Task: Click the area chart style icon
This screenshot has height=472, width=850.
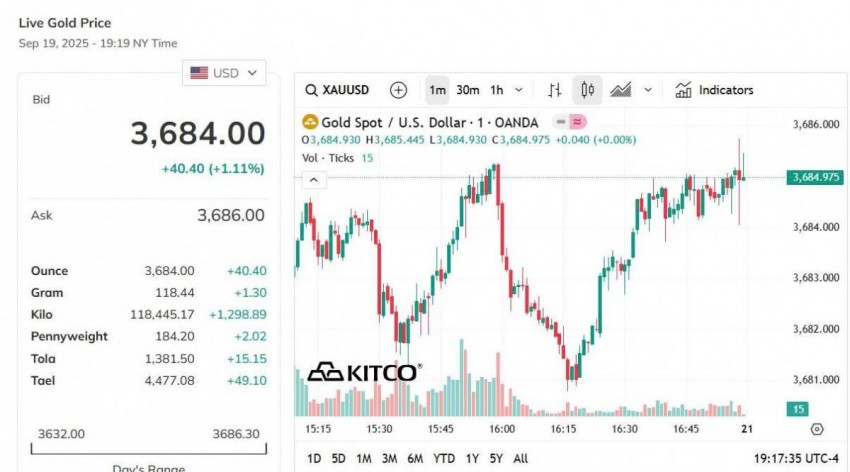Action: click(x=621, y=90)
